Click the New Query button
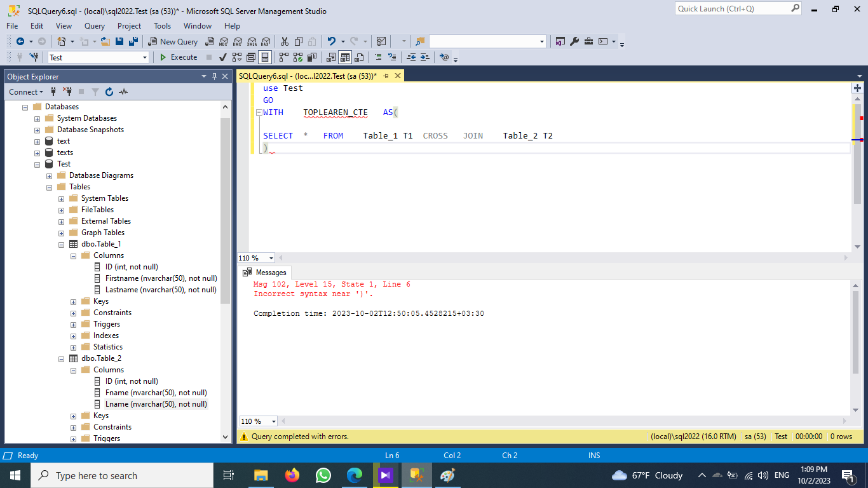Image resolution: width=868 pixels, height=488 pixels. (173, 41)
